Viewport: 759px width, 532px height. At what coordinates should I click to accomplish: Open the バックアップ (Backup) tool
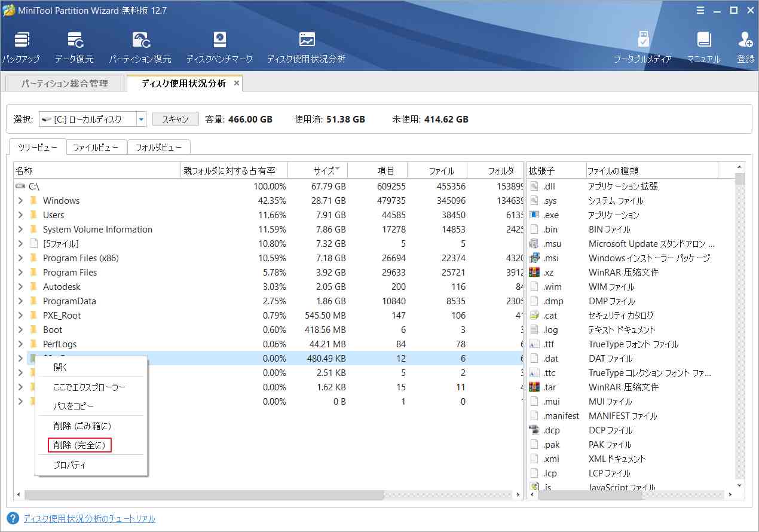pyautogui.click(x=22, y=45)
